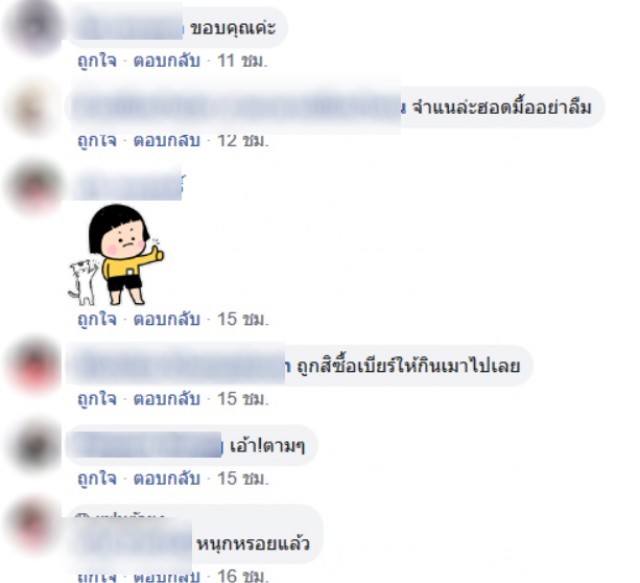Click the thumbs-up girl sticker
This screenshot has width=640, height=583.
[x=116, y=255]
